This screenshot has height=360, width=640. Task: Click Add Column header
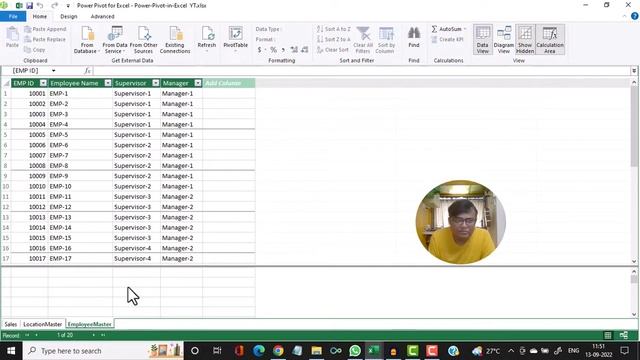[229, 83]
